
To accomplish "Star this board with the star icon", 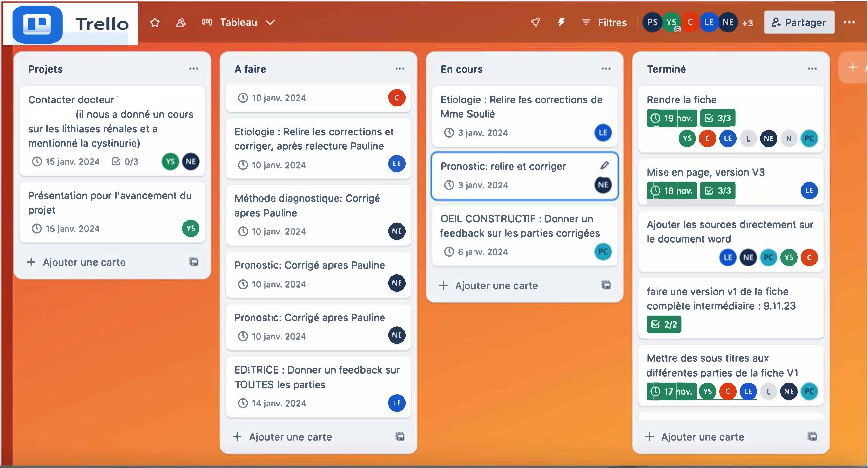I will pyautogui.click(x=155, y=23).
